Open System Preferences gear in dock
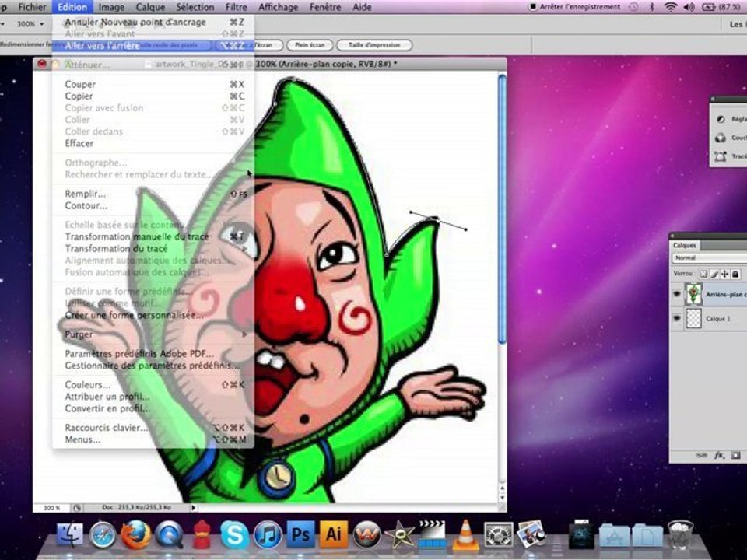 [498, 534]
